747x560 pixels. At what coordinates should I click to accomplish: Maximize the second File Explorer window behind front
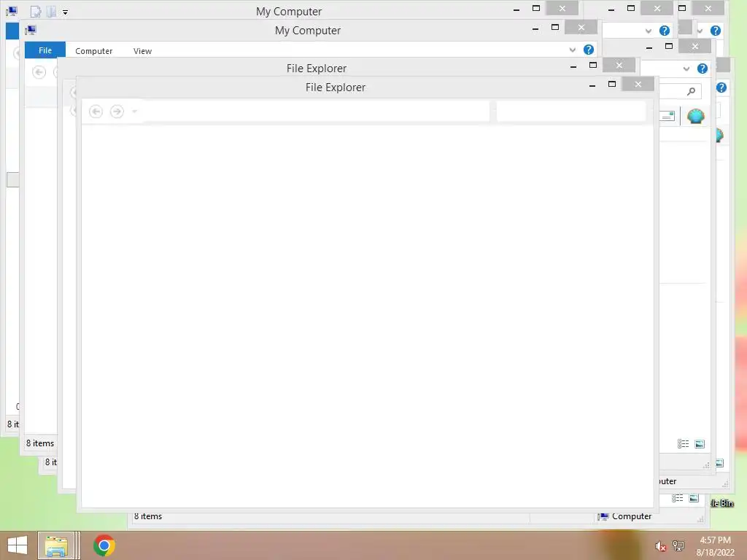coord(593,65)
